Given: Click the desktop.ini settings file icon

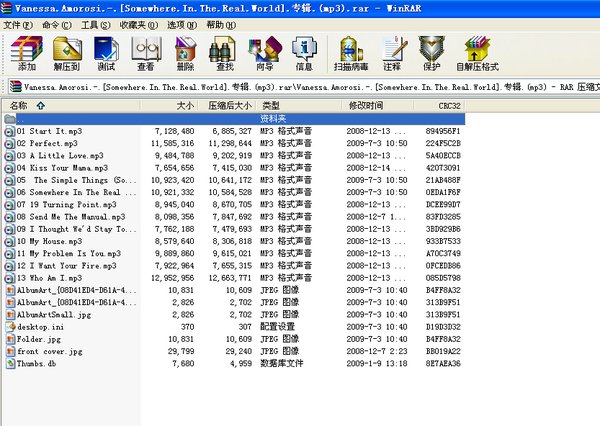Looking at the screenshot, I should click(10, 327).
